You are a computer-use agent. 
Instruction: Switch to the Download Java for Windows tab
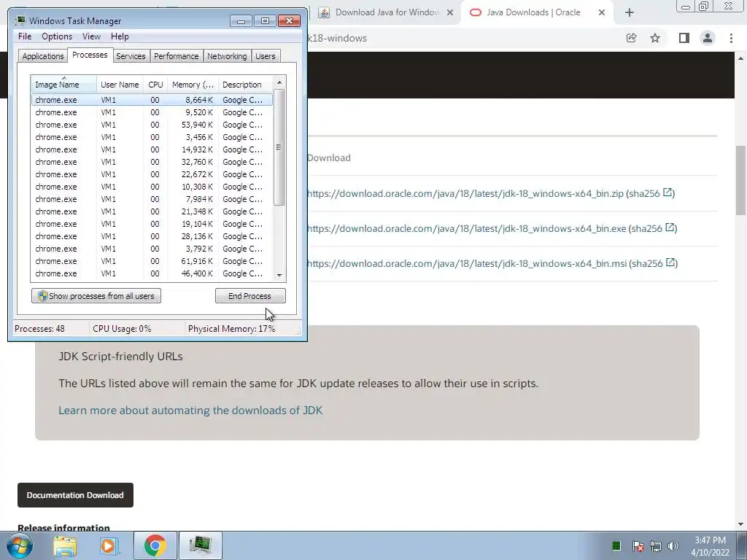click(x=386, y=12)
